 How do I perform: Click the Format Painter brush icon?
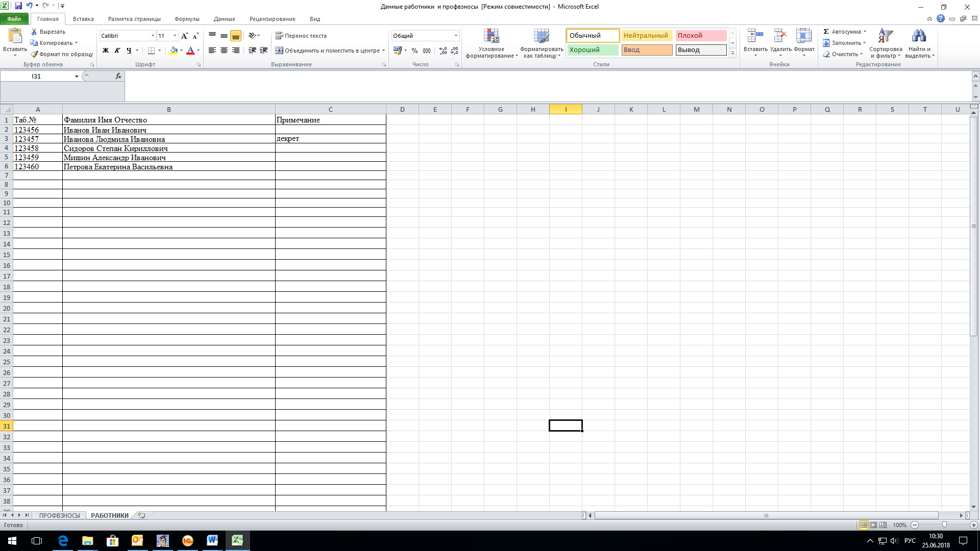click(x=34, y=54)
